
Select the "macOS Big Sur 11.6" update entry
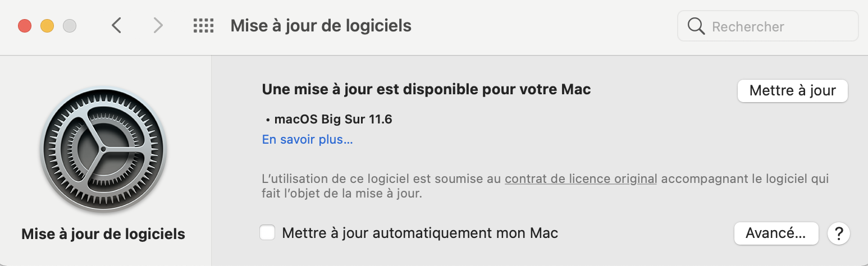click(x=332, y=119)
